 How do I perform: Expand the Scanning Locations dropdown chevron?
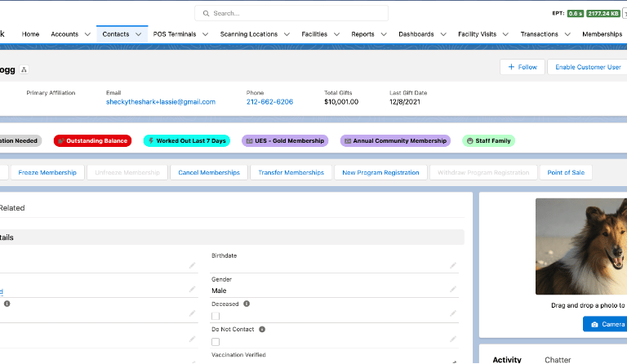point(287,34)
